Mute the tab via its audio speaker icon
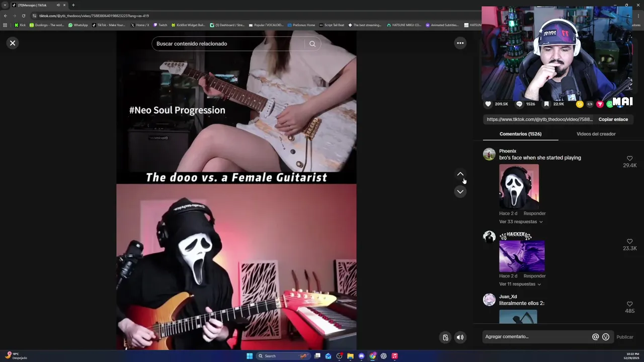The image size is (644, 362). pyautogui.click(x=58, y=5)
